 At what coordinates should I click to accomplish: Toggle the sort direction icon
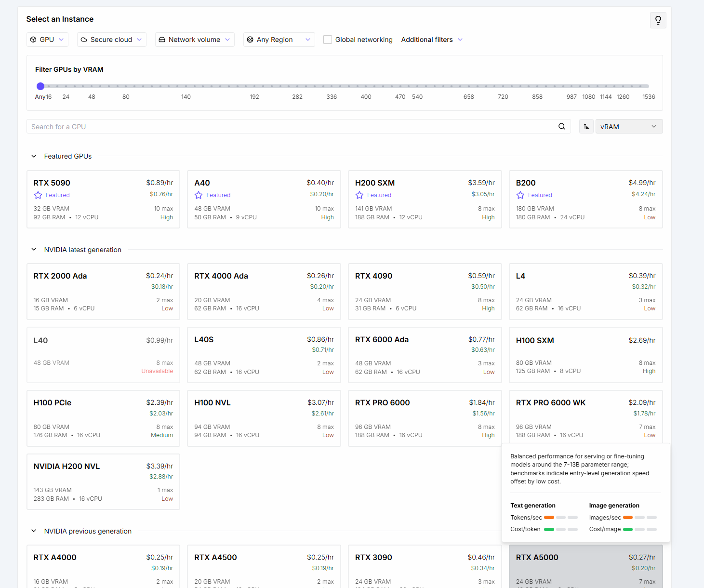[x=586, y=126]
